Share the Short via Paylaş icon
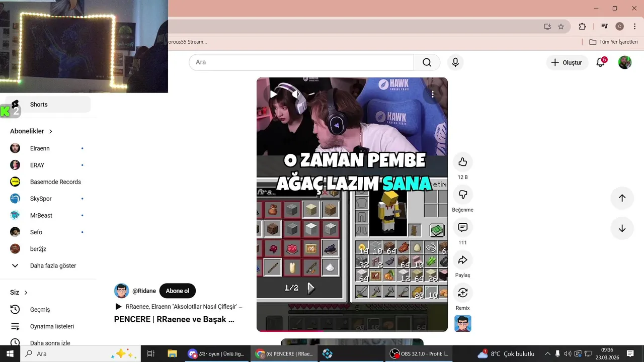This screenshot has height=362, width=644. (x=463, y=260)
